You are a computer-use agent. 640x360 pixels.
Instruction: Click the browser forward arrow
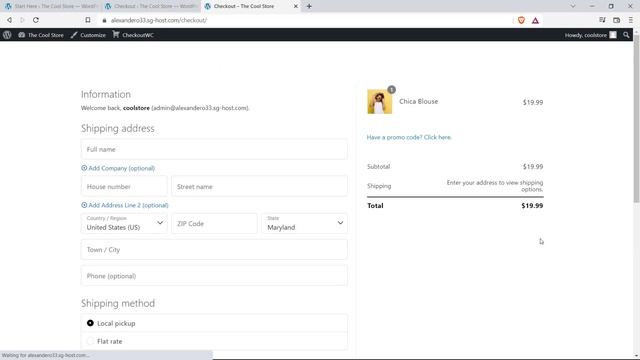click(22, 20)
